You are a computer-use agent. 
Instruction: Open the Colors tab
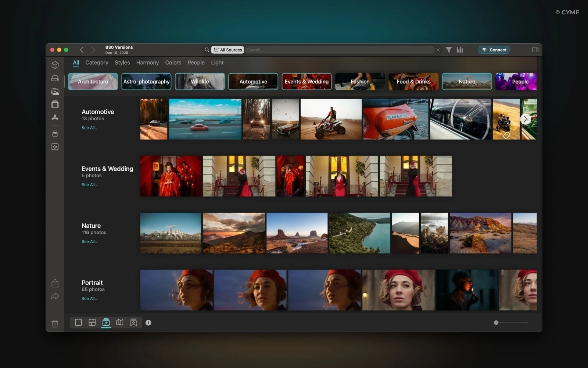(x=173, y=63)
